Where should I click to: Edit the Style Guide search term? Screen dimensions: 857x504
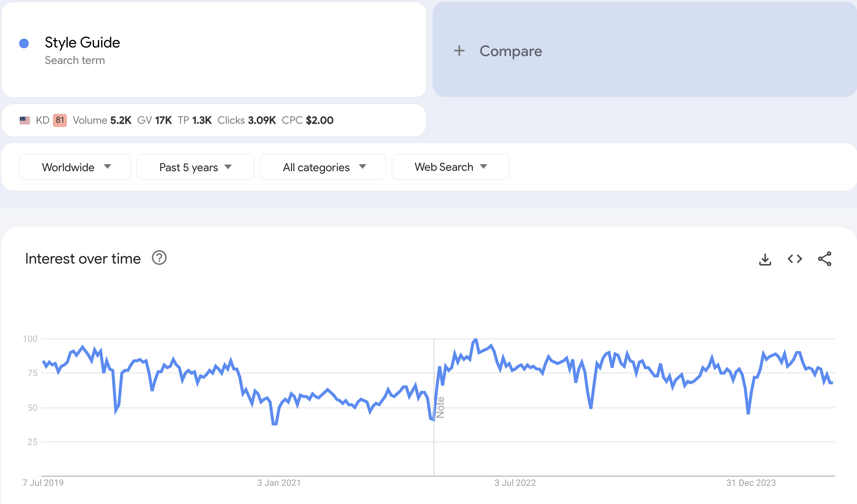[x=82, y=42]
